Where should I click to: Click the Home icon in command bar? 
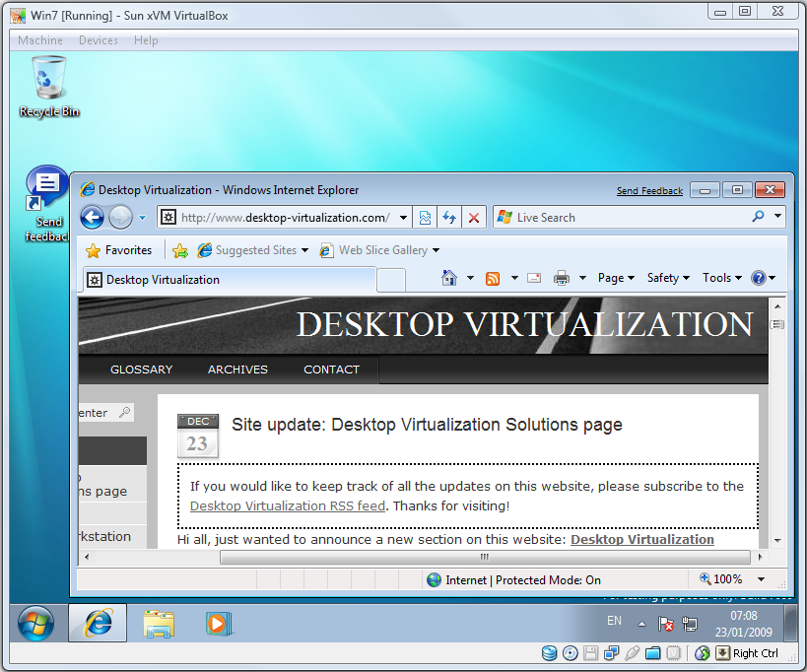tap(449, 278)
